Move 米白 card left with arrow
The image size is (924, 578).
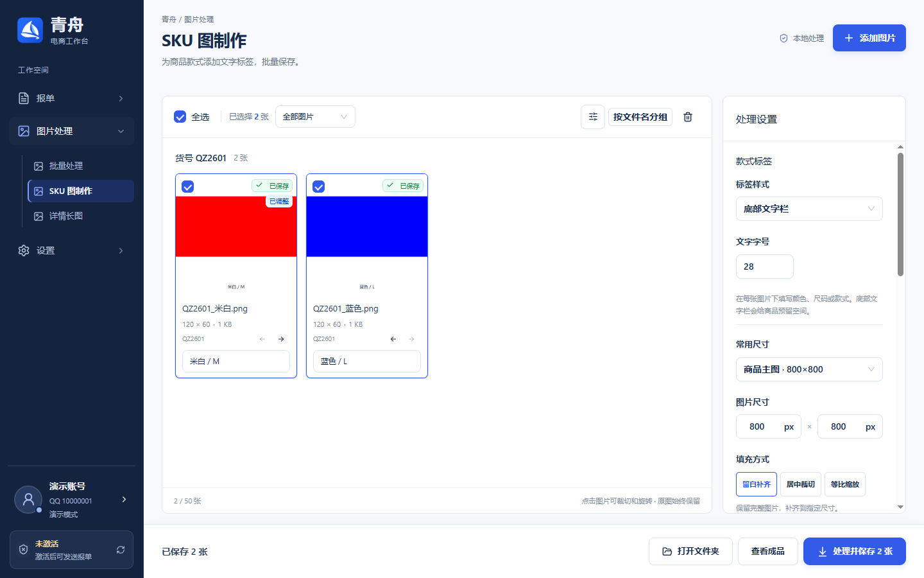(x=262, y=339)
